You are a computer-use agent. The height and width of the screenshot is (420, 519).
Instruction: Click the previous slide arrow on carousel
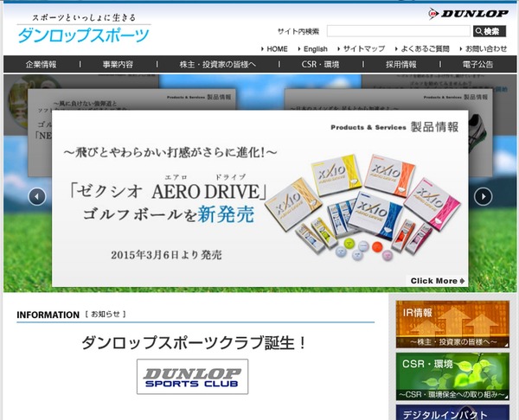(36, 196)
